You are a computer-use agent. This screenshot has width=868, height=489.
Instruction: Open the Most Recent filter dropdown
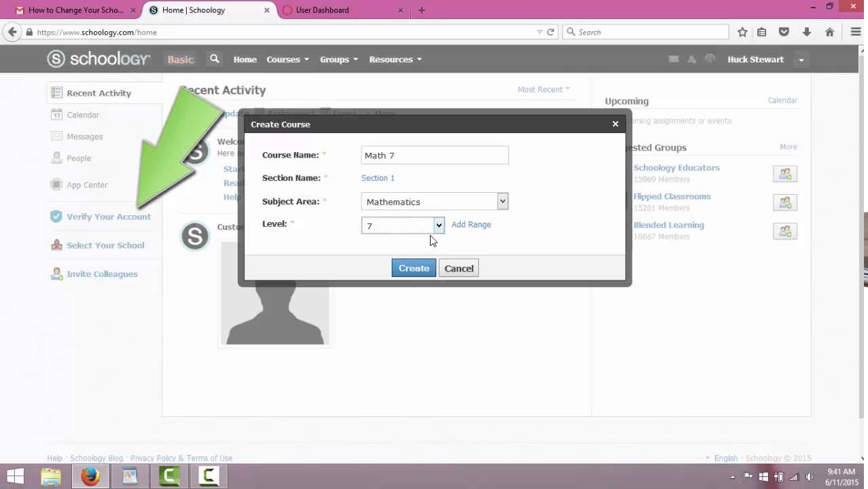pyautogui.click(x=544, y=89)
